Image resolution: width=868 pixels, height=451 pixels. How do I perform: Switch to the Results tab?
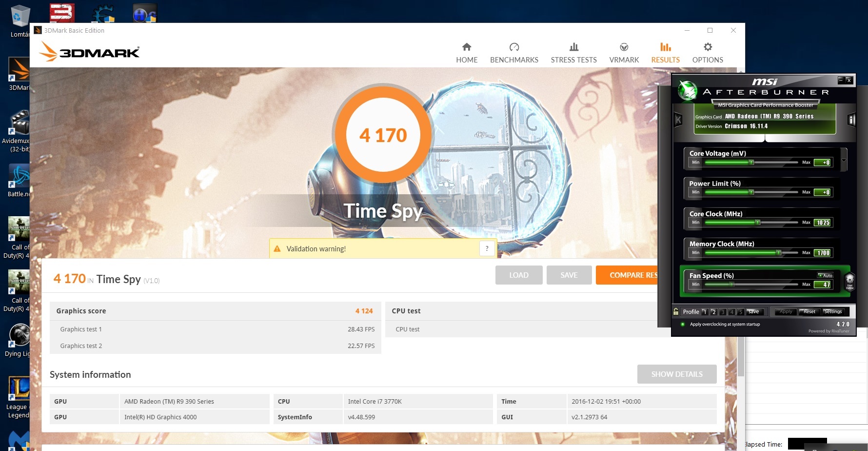(x=665, y=53)
